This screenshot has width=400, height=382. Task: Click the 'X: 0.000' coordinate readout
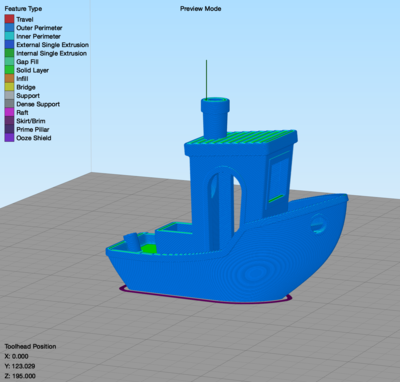[17, 356]
